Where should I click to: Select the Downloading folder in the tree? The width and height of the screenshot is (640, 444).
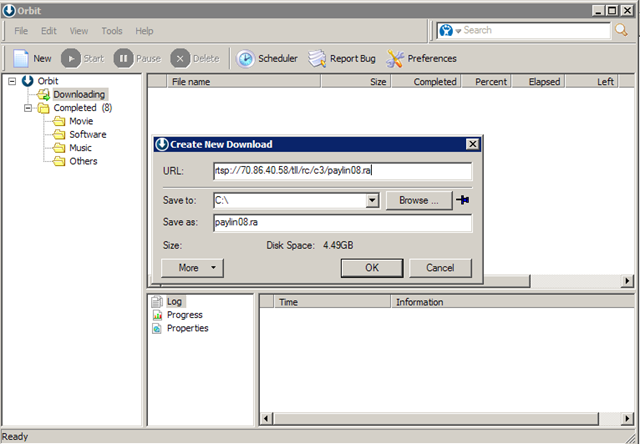click(79, 95)
